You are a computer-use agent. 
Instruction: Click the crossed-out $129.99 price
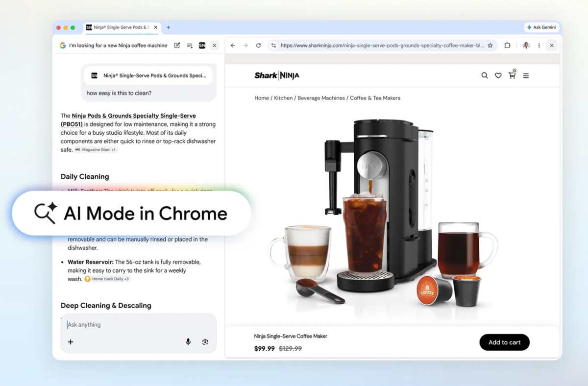point(291,349)
